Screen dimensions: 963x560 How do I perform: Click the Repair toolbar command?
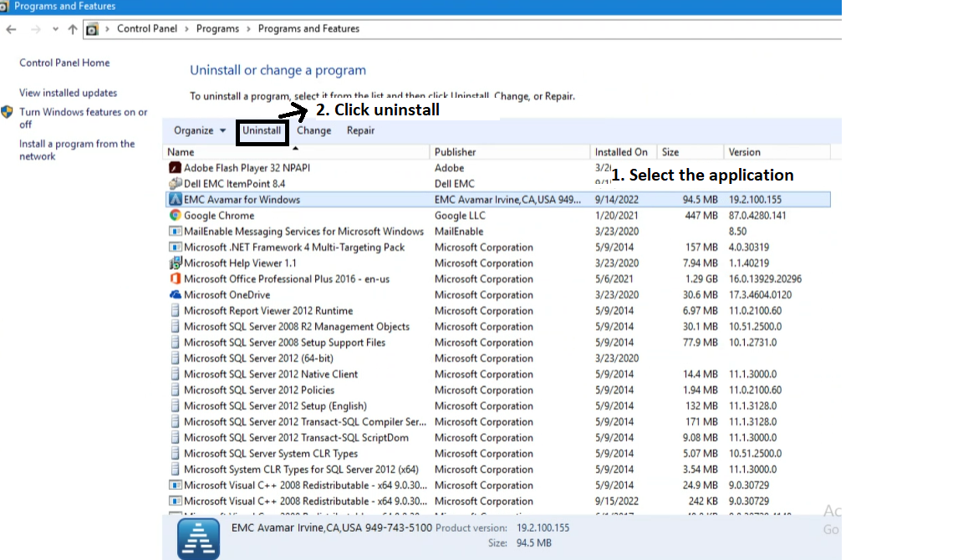(x=359, y=130)
